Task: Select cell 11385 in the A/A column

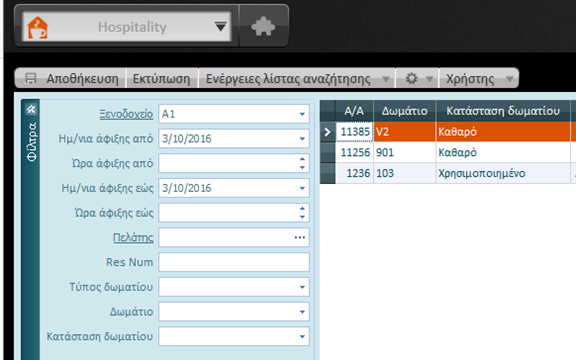Action: 354,132
